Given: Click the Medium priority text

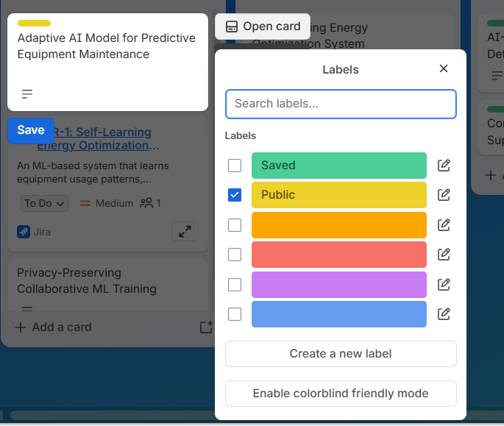Looking at the screenshot, I should [115, 203].
